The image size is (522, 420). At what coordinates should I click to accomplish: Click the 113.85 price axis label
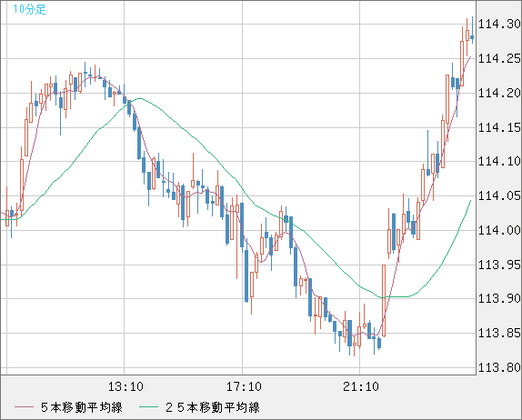pos(499,333)
